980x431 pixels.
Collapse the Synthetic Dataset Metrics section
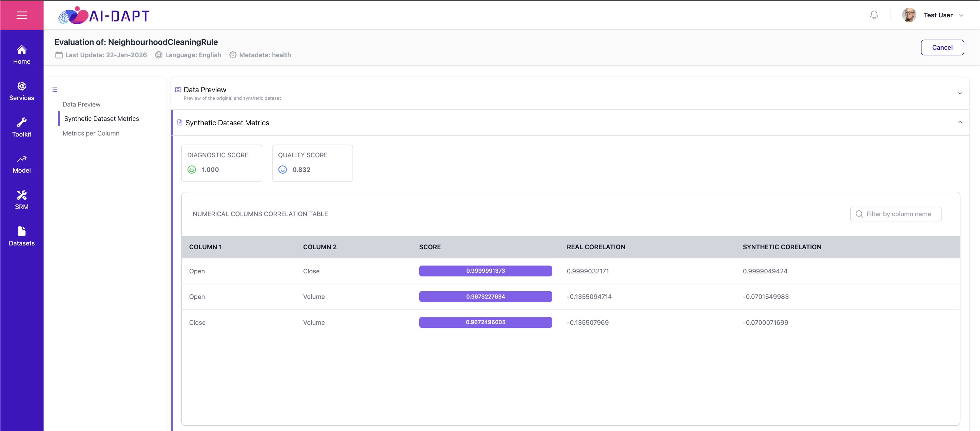(960, 123)
